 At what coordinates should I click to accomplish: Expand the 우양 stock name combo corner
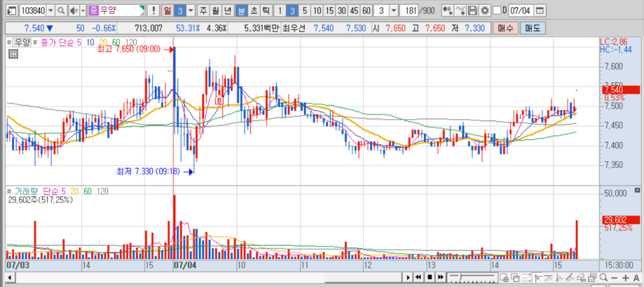tap(143, 7)
